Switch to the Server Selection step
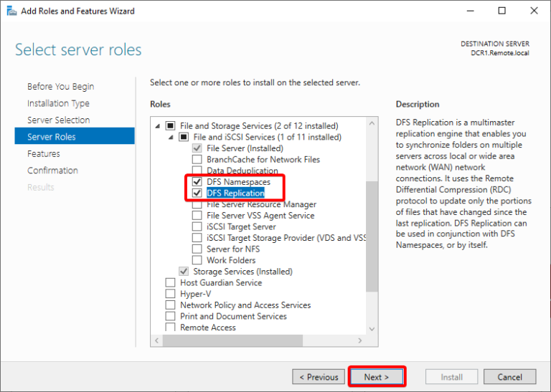 coord(59,120)
